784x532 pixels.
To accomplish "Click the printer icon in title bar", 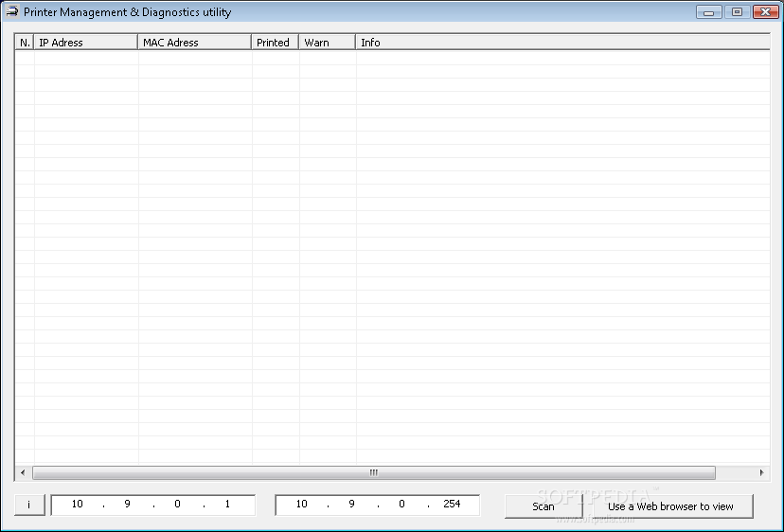I will [x=12, y=11].
